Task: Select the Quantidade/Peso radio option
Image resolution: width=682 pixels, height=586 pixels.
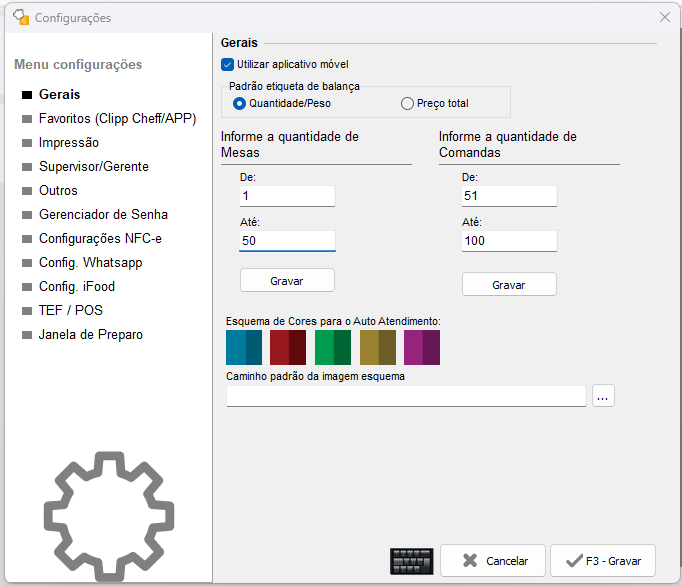Action: tap(239, 103)
